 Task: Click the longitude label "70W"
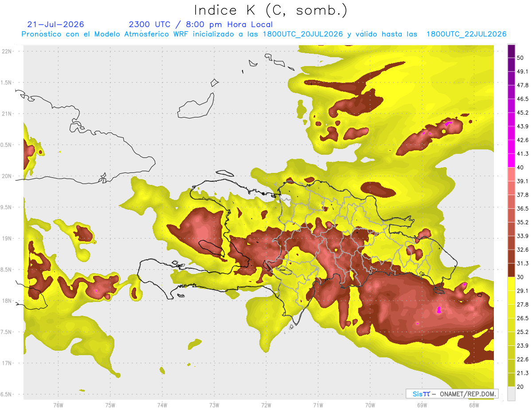pyautogui.click(x=370, y=405)
